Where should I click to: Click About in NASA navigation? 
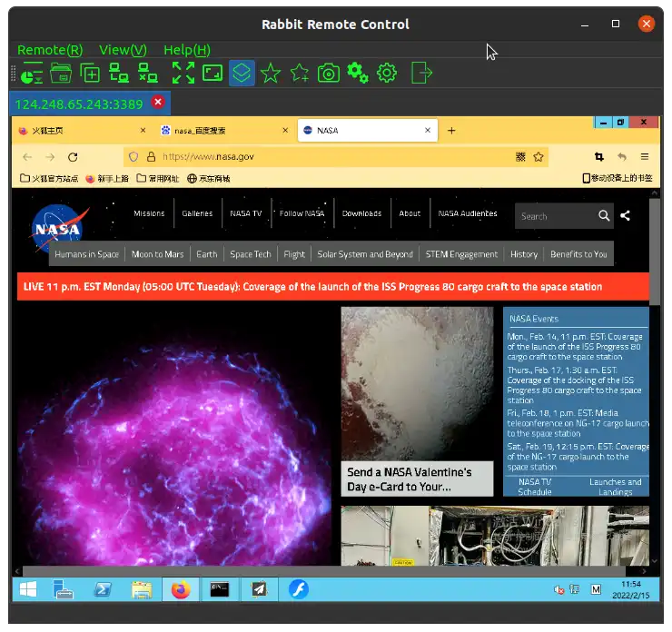410,213
